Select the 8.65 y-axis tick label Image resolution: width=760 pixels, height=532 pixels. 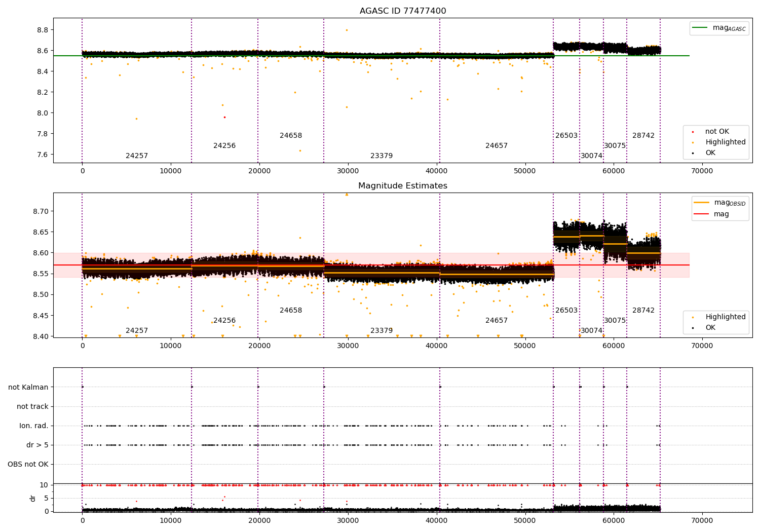point(41,233)
